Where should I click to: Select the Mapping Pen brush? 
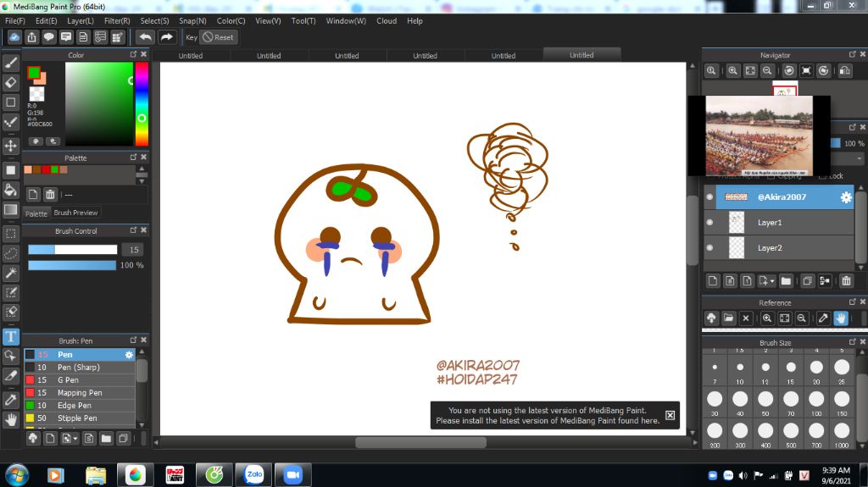pyautogui.click(x=79, y=393)
